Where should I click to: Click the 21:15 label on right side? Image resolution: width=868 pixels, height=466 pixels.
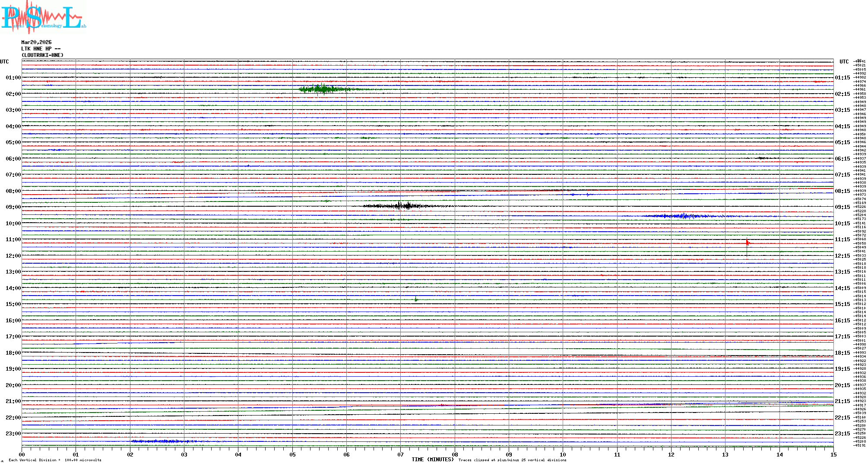point(842,401)
